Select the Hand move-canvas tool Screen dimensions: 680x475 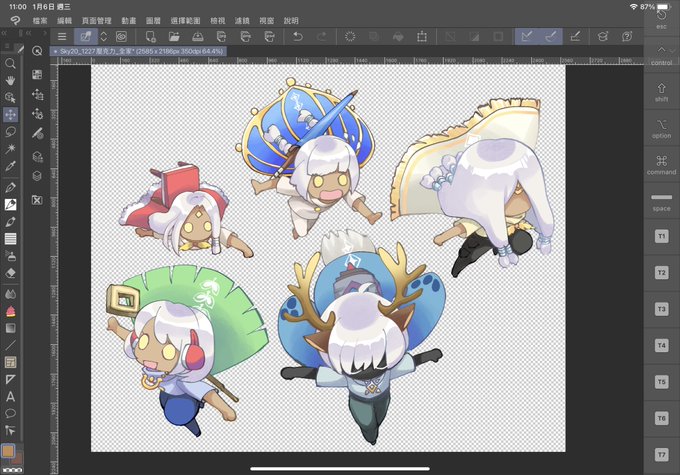(x=10, y=81)
